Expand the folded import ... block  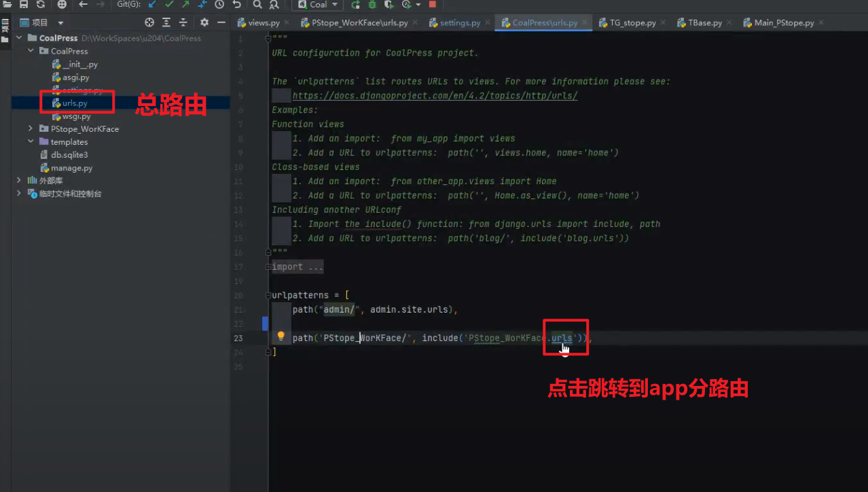click(297, 266)
